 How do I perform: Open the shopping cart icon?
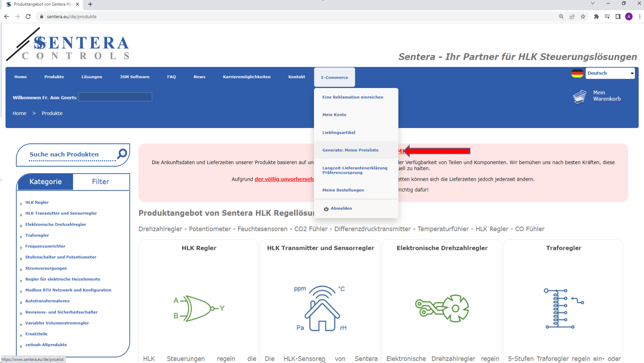coord(580,96)
